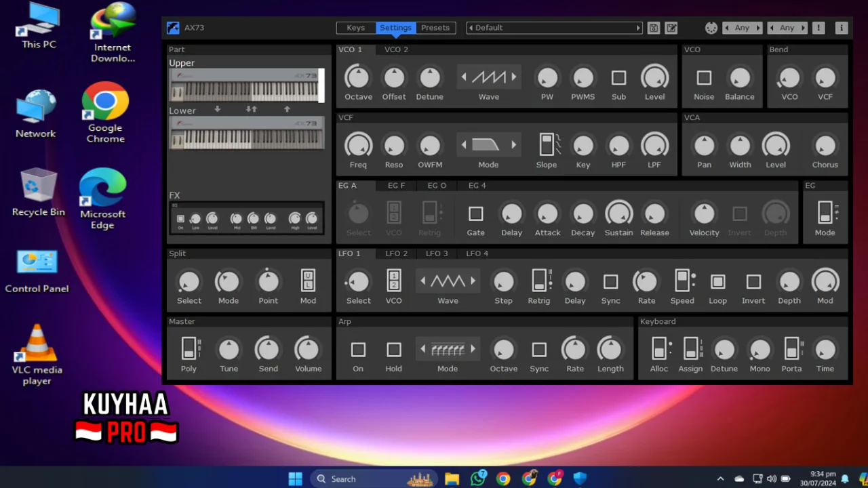Click next arrow on VCF Mode selector

[x=514, y=145]
